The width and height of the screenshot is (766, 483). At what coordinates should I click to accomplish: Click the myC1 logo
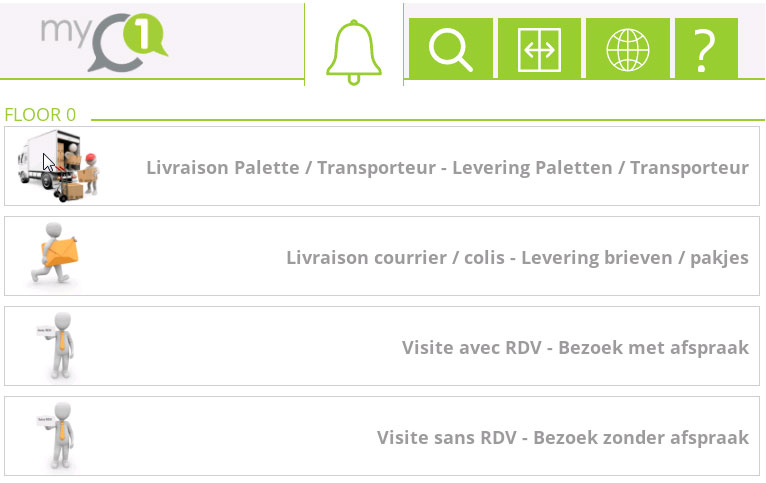tap(104, 42)
